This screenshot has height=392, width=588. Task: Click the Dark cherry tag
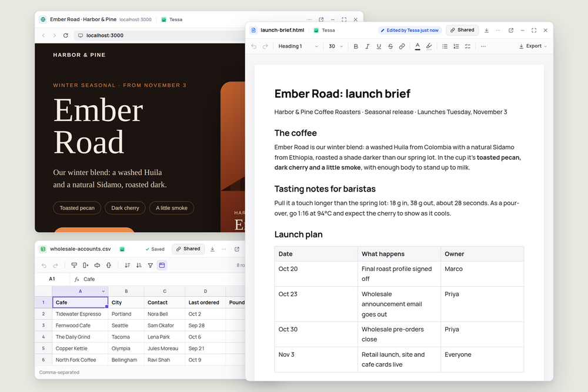click(x=125, y=208)
